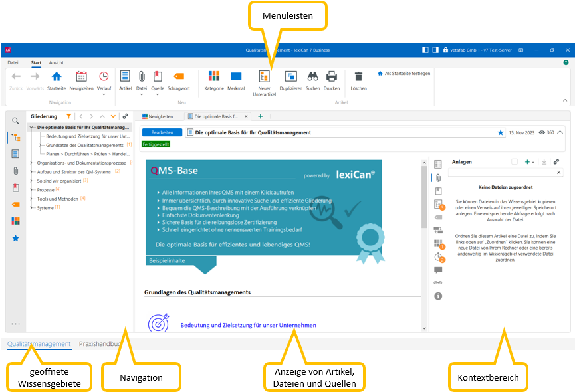The image size is (575, 392).
Task: Toggle the orange filter in Gliederung header
Action: pos(69,116)
